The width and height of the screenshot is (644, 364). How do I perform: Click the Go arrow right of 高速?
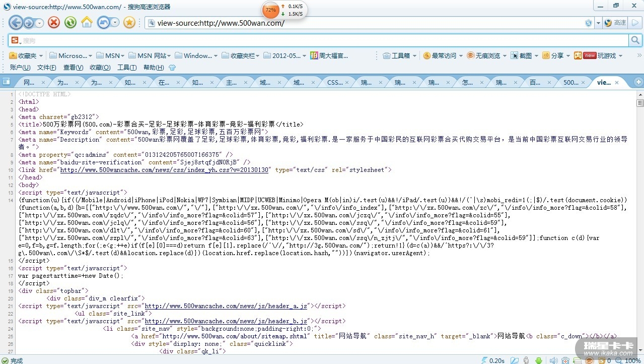[x=635, y=23]
